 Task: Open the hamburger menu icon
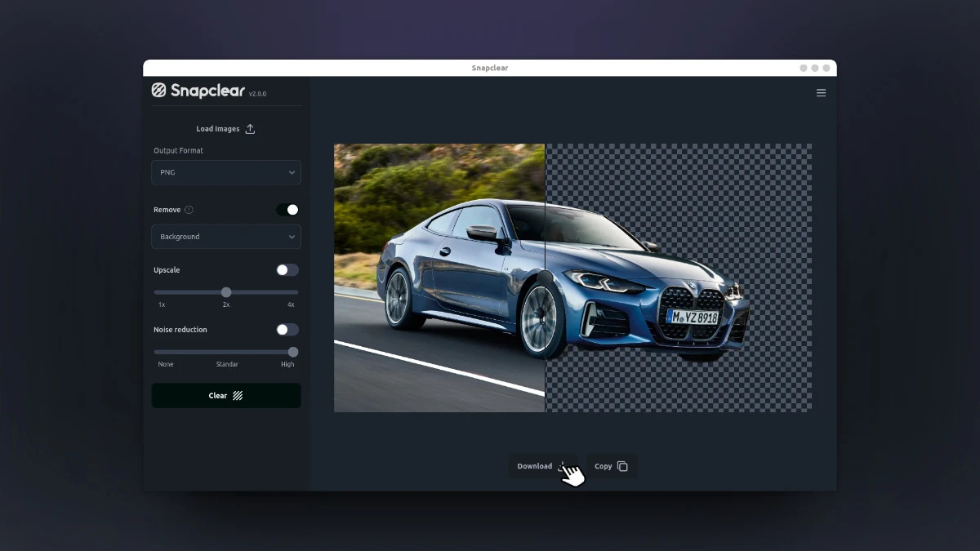pos(821,93)
